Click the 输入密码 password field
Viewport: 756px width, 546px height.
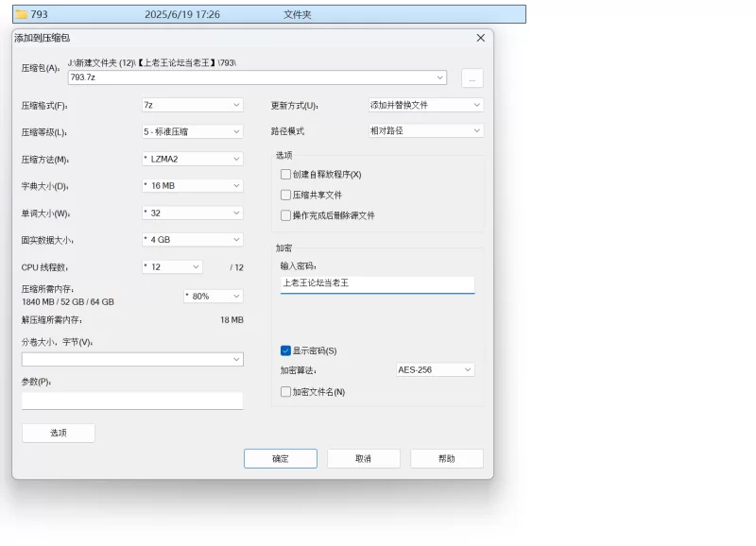[x=377, y=284]
